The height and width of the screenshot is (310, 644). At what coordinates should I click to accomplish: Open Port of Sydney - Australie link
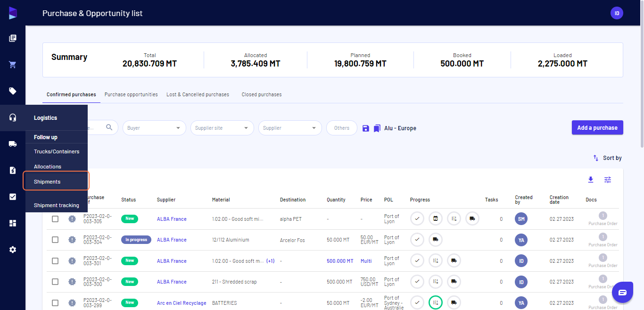394,302
